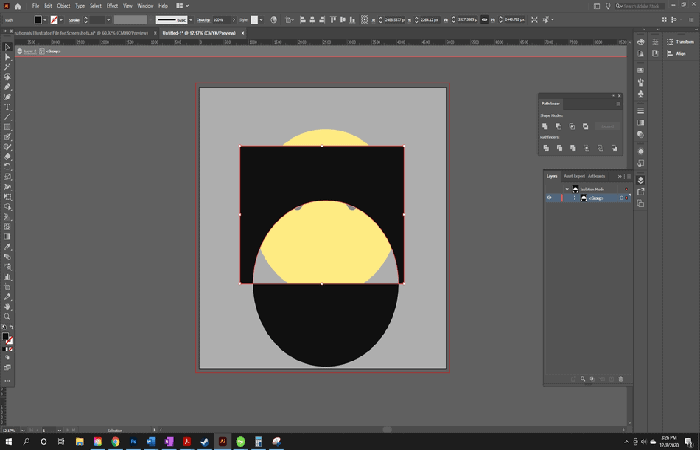The image size is (700, 450).
Task: Switch to Asset Export tab
Action: (574, 176)
